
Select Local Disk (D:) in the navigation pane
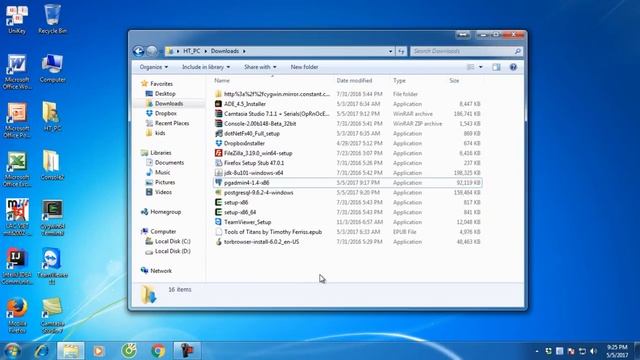[x=172, y=251]
